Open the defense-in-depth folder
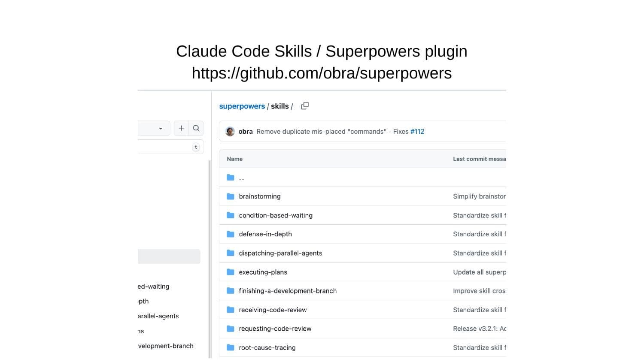 point(265,234)
